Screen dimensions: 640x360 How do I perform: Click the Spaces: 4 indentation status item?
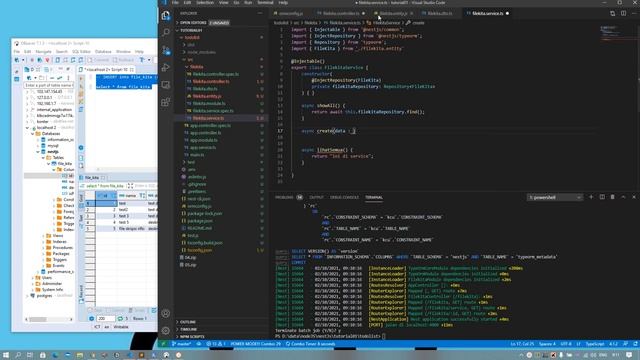(547, 344)
